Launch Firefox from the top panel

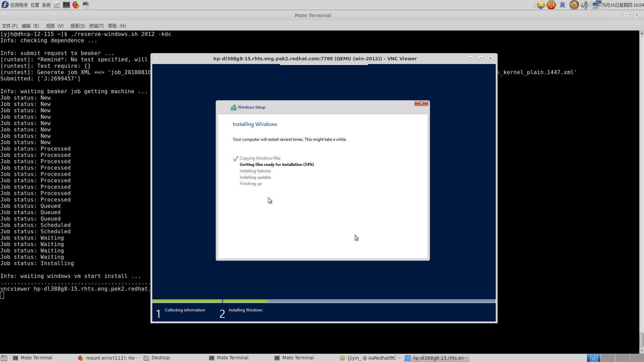point(76,5)
